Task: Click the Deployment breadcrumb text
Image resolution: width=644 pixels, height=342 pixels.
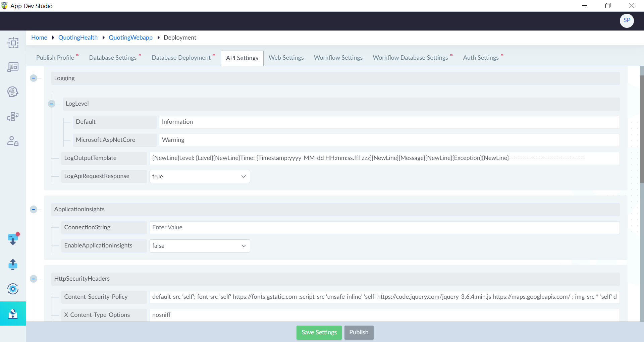Action: [180, 38]
